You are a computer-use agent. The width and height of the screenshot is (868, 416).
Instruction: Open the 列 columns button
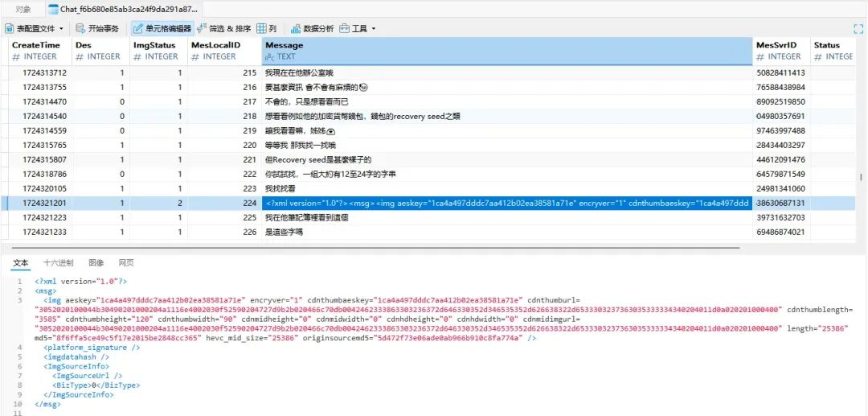[x=267, y=28]
